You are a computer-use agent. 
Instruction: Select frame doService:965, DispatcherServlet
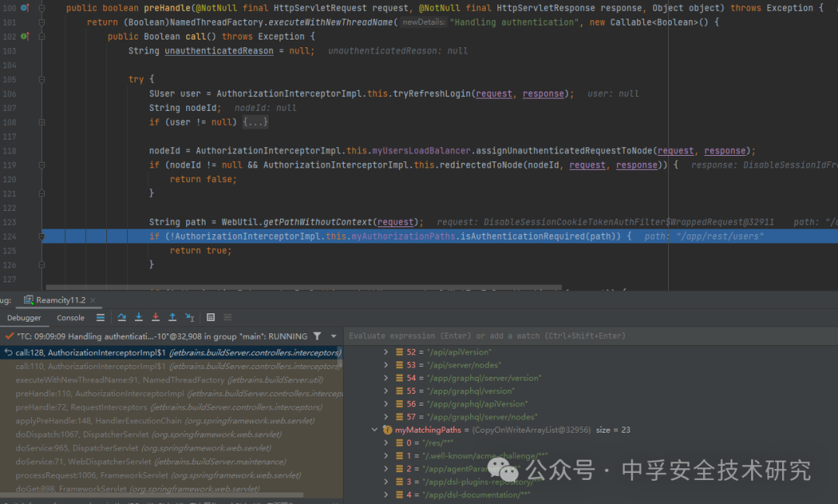pos(171,448)
